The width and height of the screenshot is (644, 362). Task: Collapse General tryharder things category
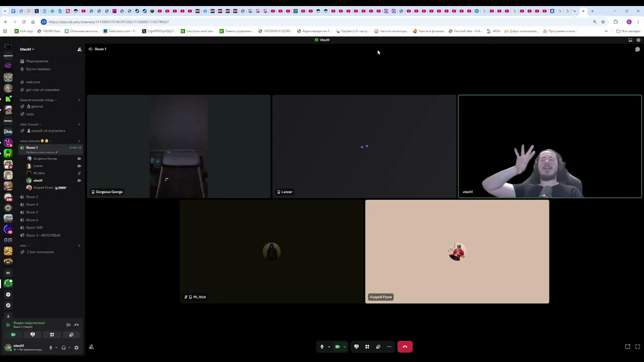[38, 100]
